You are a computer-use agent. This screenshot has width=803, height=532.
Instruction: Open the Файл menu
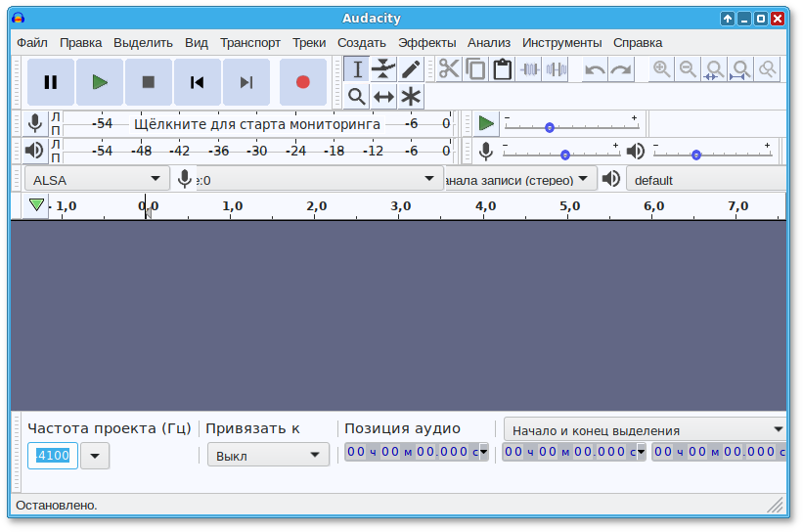[x=32, y=42]
